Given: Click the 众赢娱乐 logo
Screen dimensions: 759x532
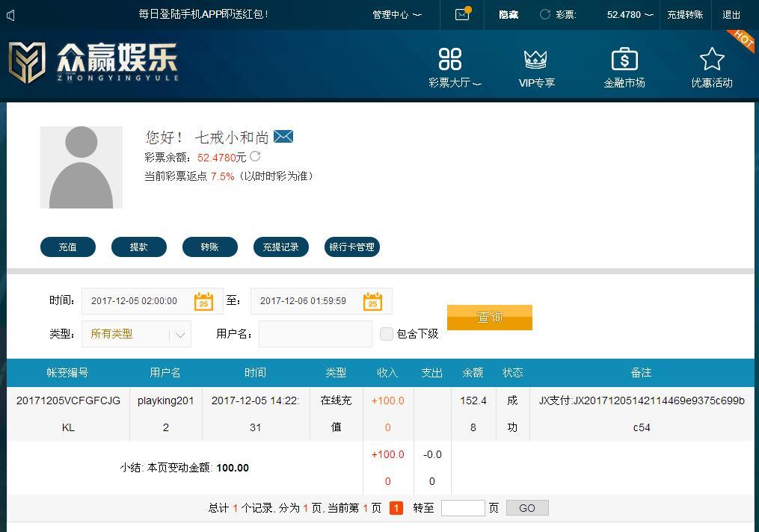Looking at the screenshot, I should pyautogui.click(x=93, y=62).
